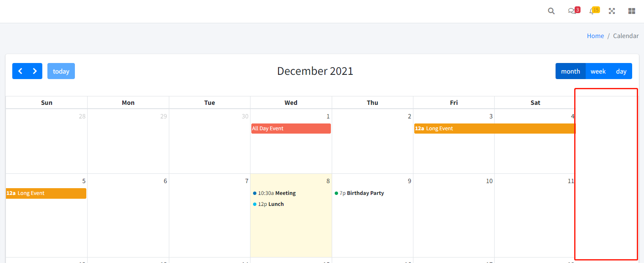Open messages showing 3 unread
The image size is (644, 263).
click(571, 11)
